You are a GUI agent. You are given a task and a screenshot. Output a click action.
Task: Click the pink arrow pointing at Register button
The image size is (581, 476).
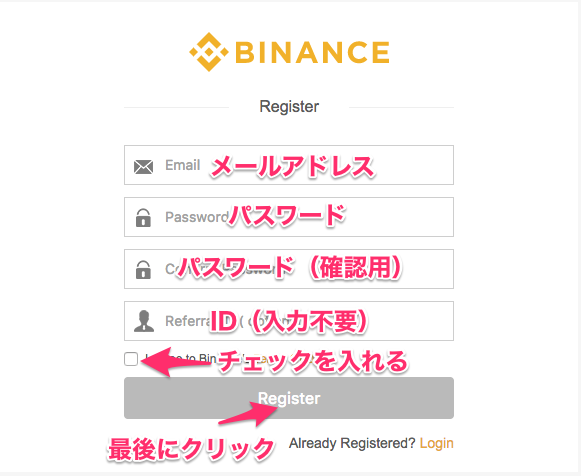click(249, 414)
